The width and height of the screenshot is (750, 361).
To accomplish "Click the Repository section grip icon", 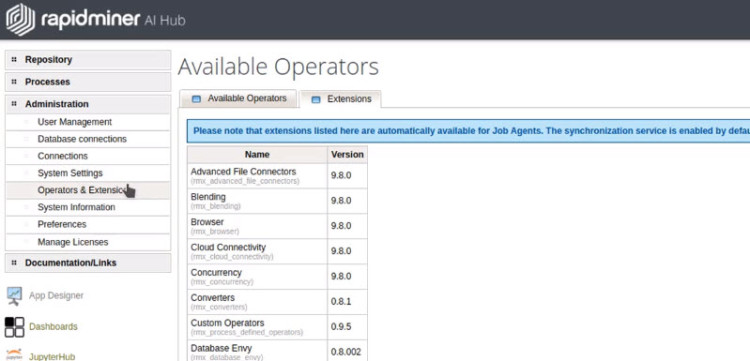I will coord(14,60).
